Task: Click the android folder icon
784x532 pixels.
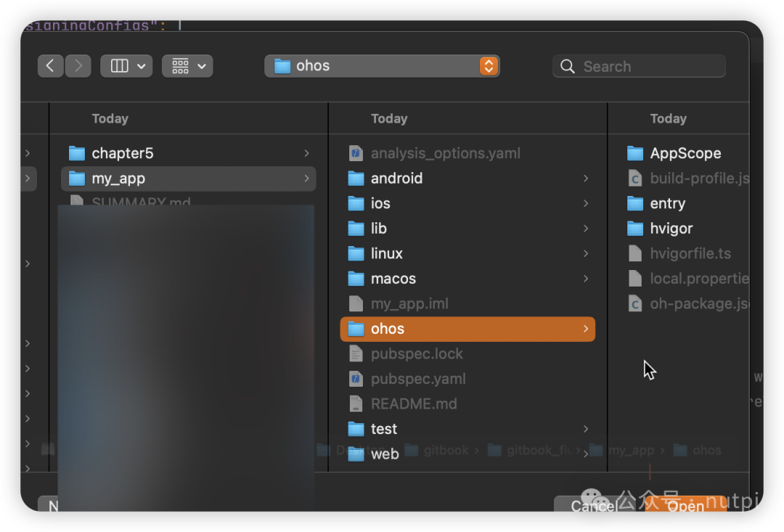Action: [356, 178]
